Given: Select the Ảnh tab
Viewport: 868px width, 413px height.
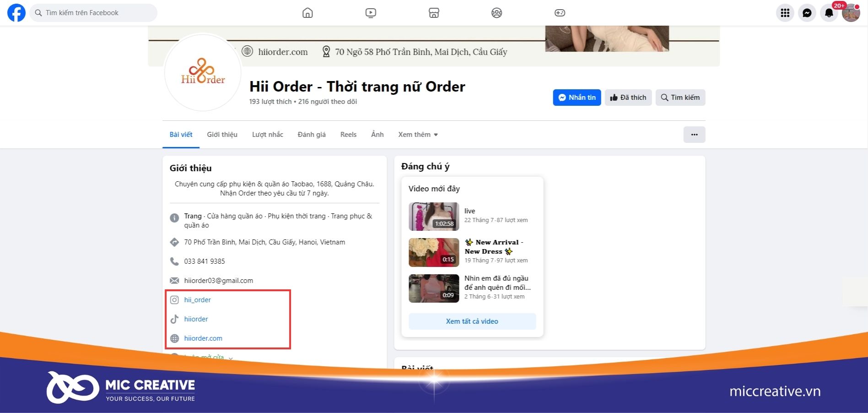Looking at the screenshot, I should coord(377,135).
